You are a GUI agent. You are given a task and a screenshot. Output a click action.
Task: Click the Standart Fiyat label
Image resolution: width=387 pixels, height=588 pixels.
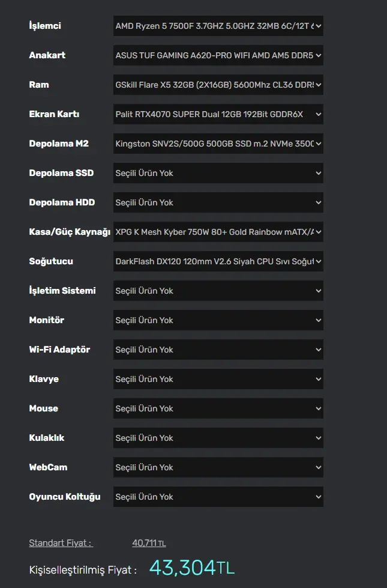[x=61, y=543]
